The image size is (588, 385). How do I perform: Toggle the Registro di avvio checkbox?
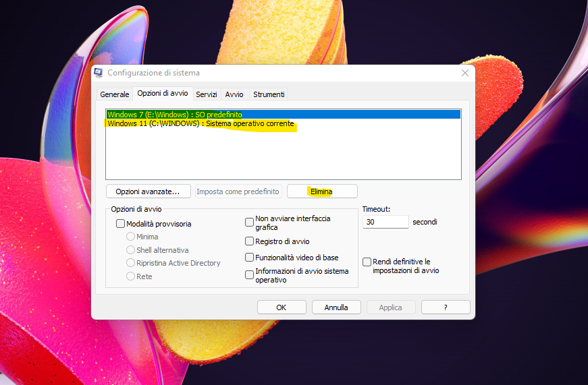249,241
